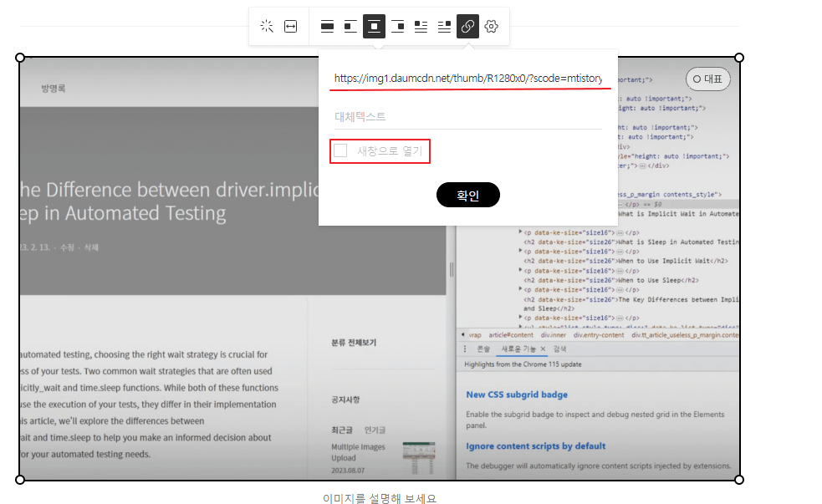822x504 pixels.
Task: Click the image caption 이미지를 설명해 보세요
Action: [x=380, y=497]
